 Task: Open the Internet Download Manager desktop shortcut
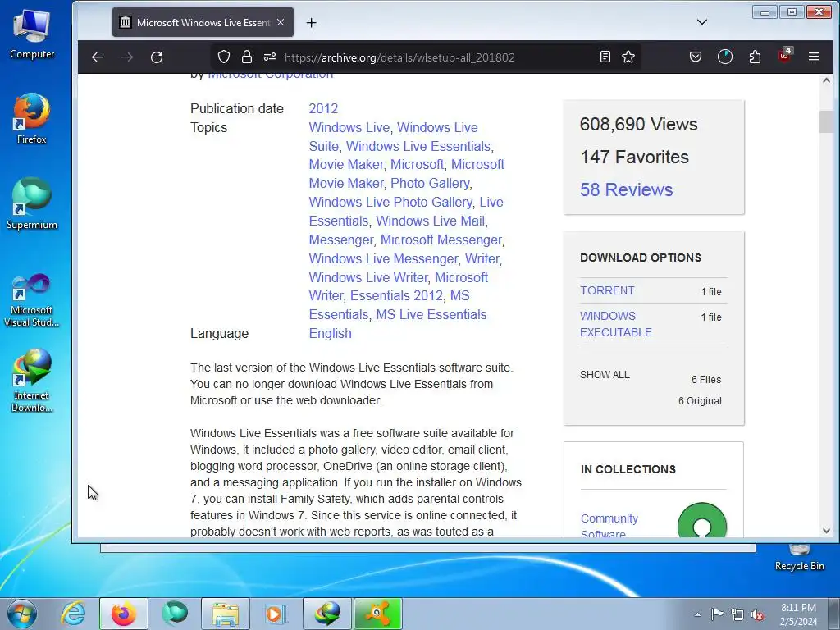point(32,381)
